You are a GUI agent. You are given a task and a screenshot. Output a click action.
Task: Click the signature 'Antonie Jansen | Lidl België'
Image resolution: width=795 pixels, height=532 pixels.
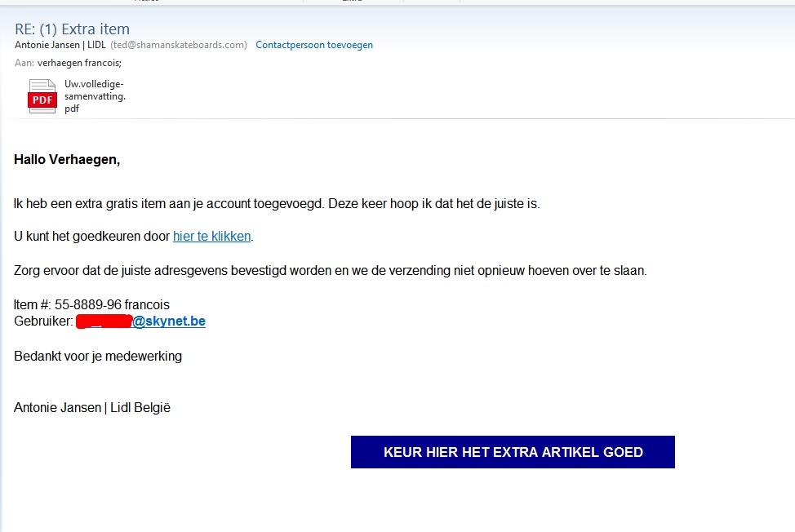(x=92, y=408)
